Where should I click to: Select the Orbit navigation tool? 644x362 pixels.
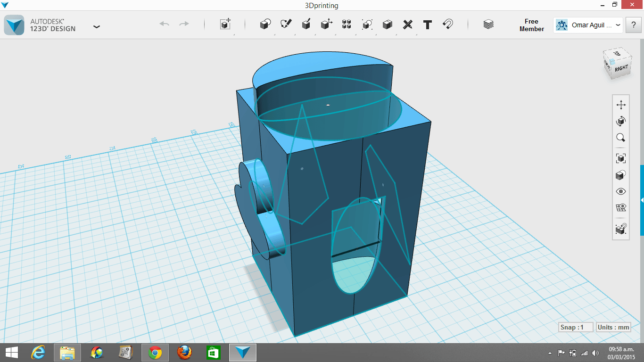click(621, 121)
